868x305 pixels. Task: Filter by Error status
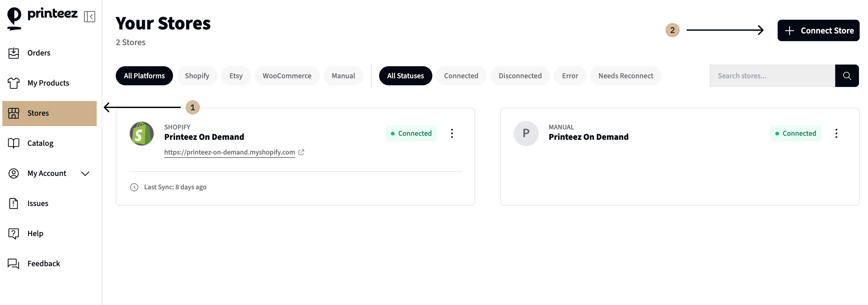pos(570,76)
